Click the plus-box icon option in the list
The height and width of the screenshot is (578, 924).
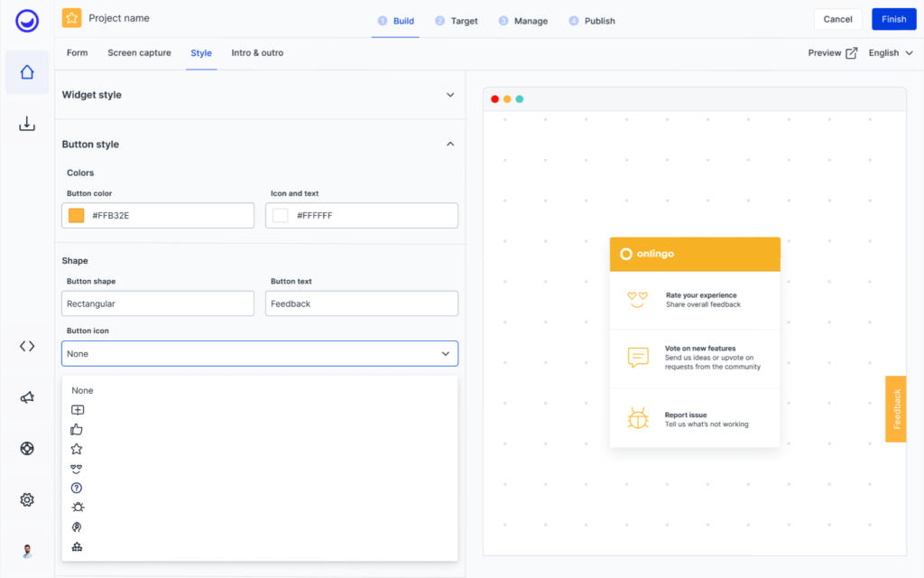coord(78,409)
